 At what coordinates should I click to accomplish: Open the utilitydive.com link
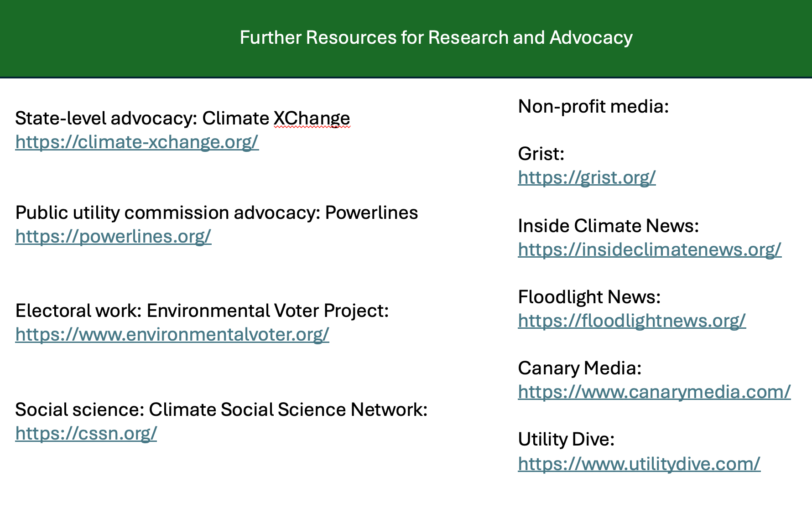point(639,464)
